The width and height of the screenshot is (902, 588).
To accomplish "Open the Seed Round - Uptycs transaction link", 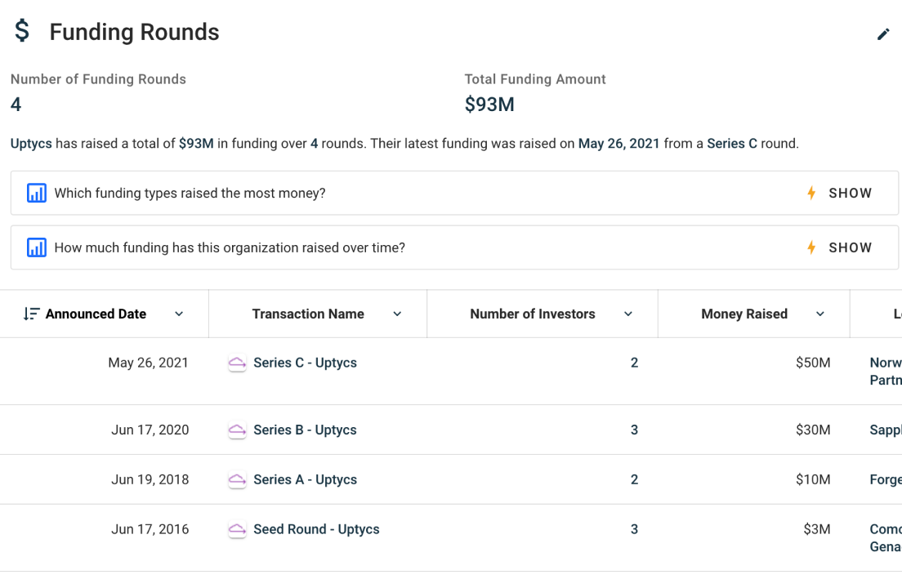I will point(316,529).
